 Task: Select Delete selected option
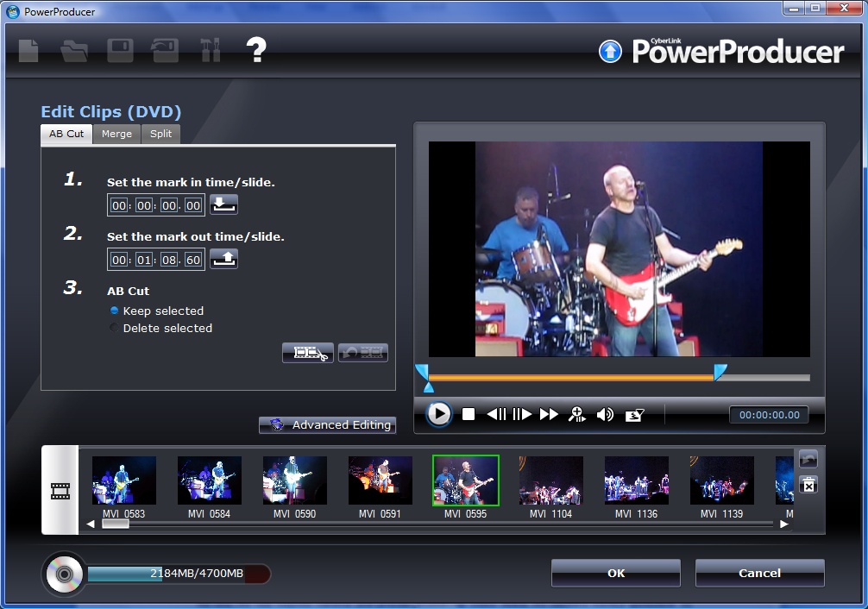coord(161,329)
